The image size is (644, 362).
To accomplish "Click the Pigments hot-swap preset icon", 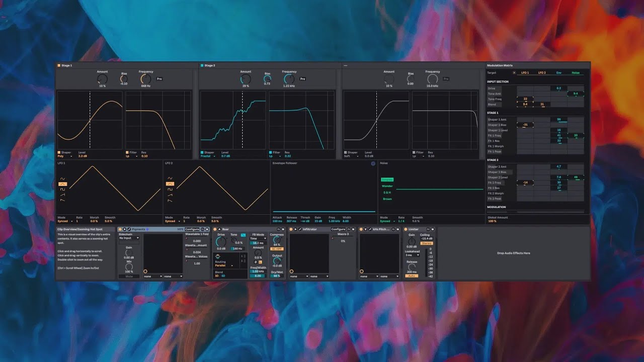I will pos(202,229).
